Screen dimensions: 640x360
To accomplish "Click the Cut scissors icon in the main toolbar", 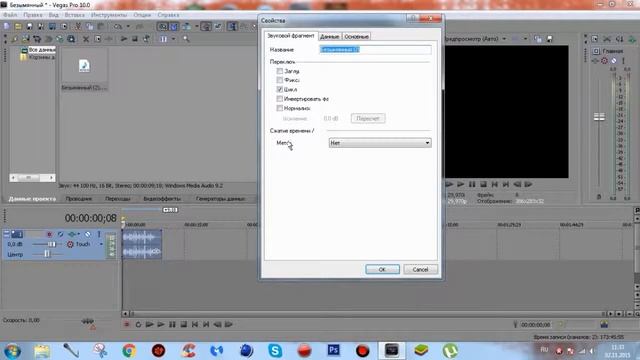I will [x=78, y=27].
